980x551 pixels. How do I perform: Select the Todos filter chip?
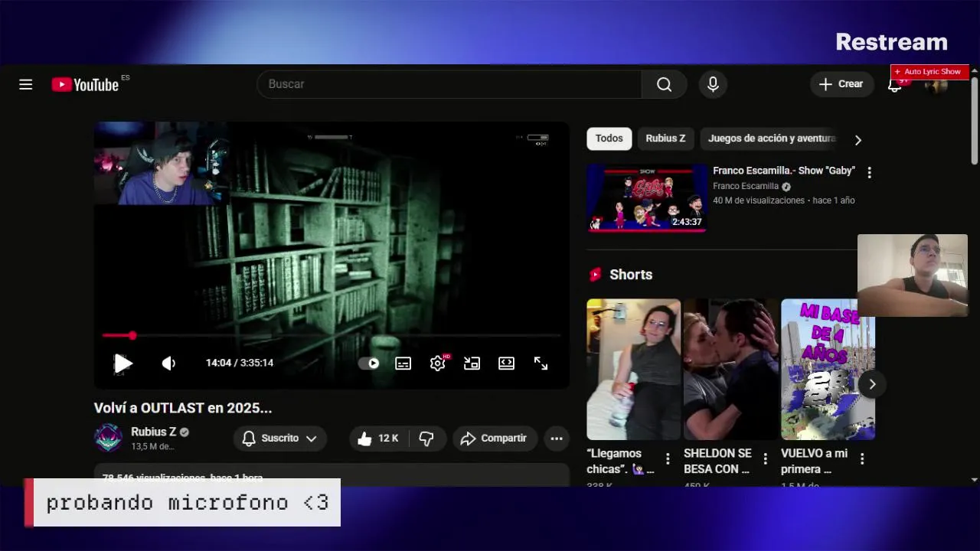tap(609, 139)
